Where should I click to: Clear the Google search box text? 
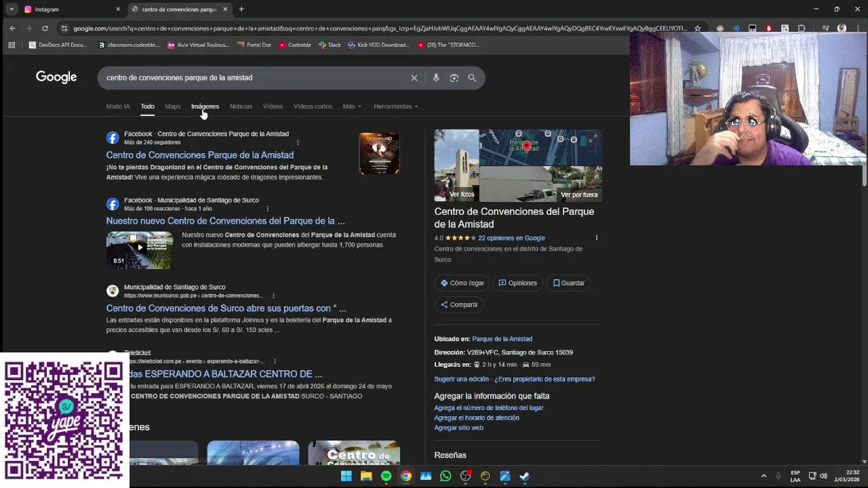[x=414, y=78]
